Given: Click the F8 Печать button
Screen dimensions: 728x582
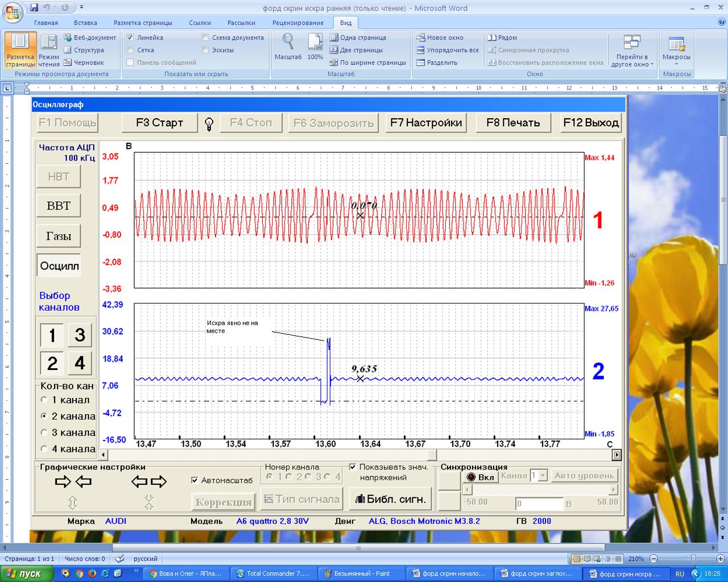Looking at the screenshot, I should [513, 122].
